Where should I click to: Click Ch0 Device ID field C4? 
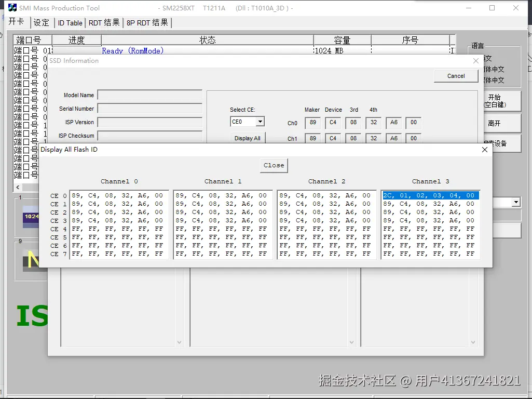[333, 123]
